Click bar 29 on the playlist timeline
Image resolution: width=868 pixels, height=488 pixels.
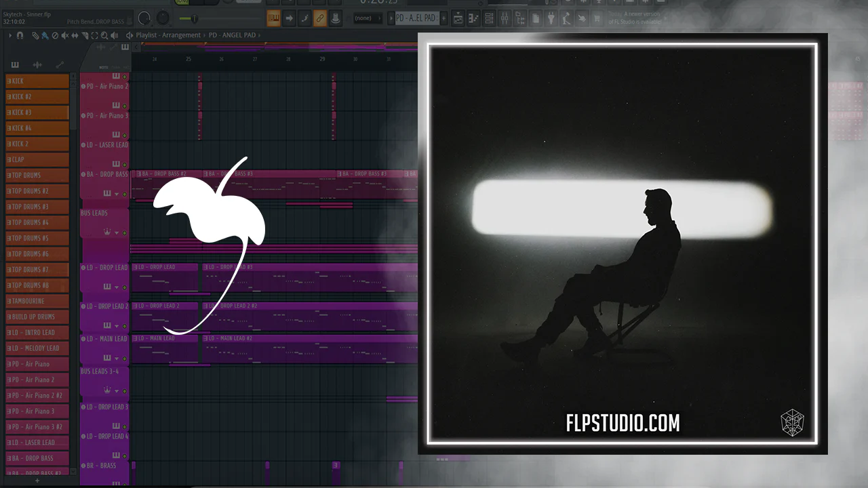point(322,60)
